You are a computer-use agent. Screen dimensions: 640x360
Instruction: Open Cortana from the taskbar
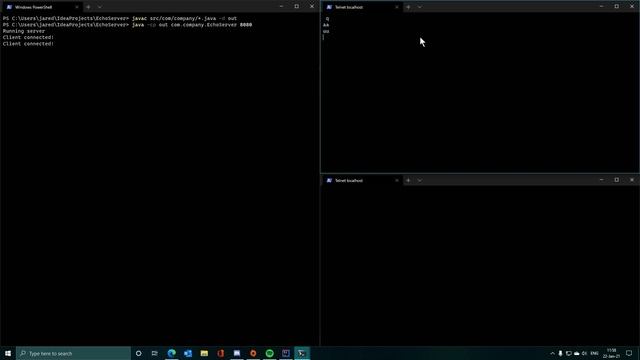click(138, 353)
